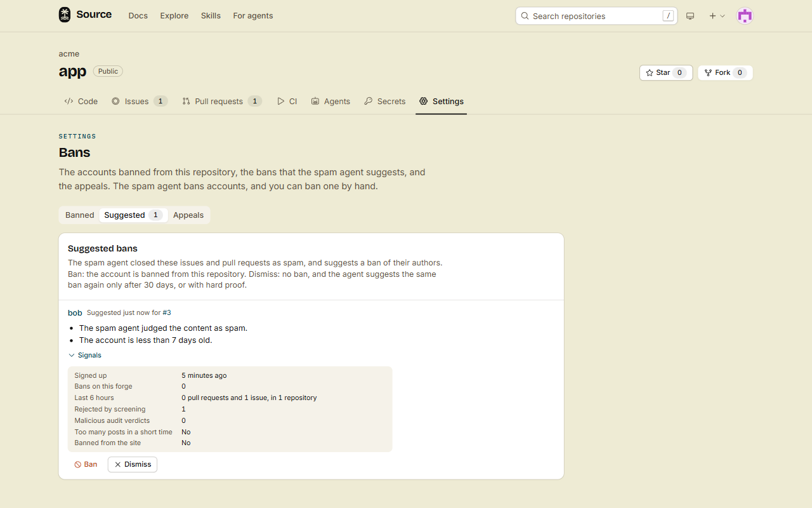Click 'Banned from the site' label
The image size is (812, 508).
tap(108, 443)
